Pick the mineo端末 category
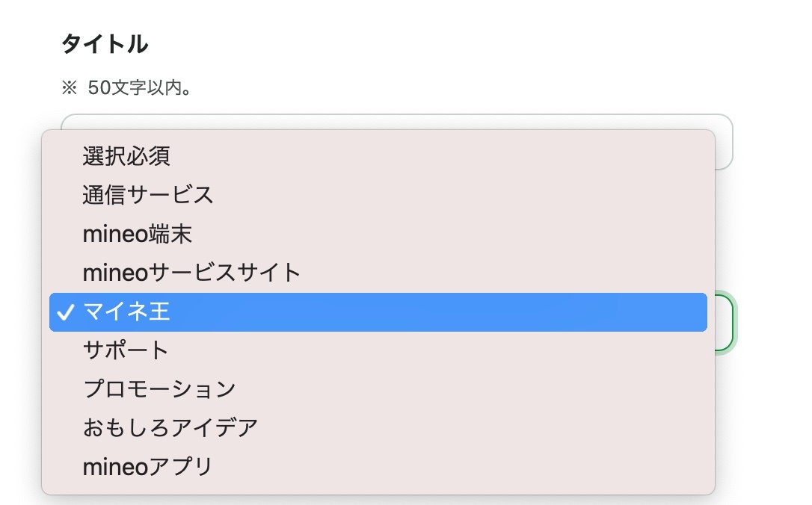The width and height of the screenshot is (812, 505). point(138,234)
